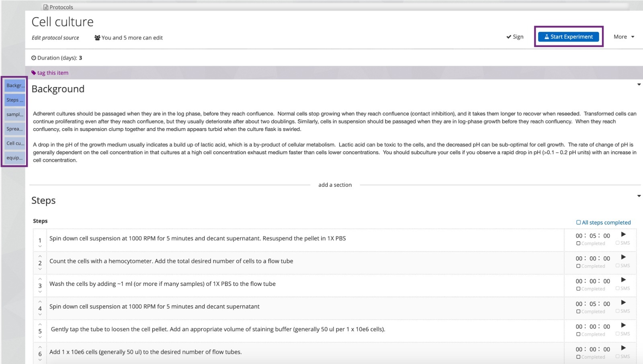Jump to the Steps section in sidebar
Viewport: 643px width, 364px height.
point(15,100)
